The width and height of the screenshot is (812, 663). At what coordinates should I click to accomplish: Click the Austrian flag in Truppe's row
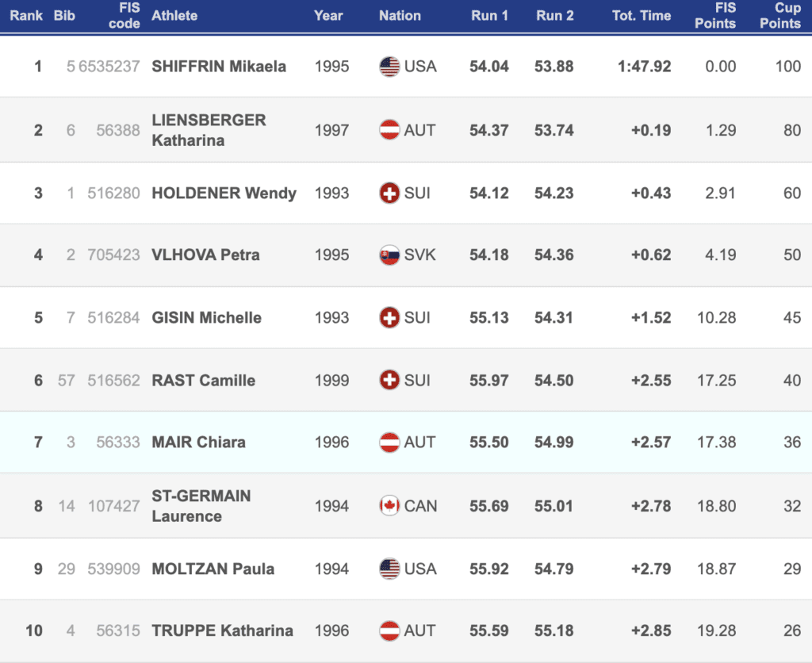[x=389, y=631]
